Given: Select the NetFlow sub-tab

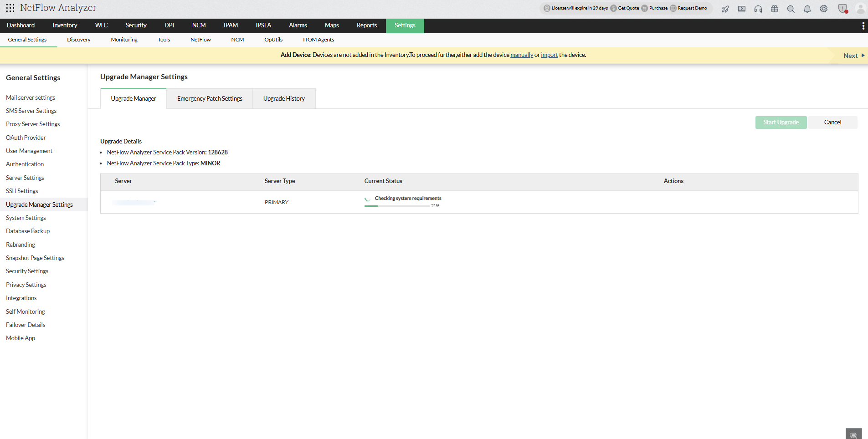Looking at the screenshot, I should pos(200,40).
